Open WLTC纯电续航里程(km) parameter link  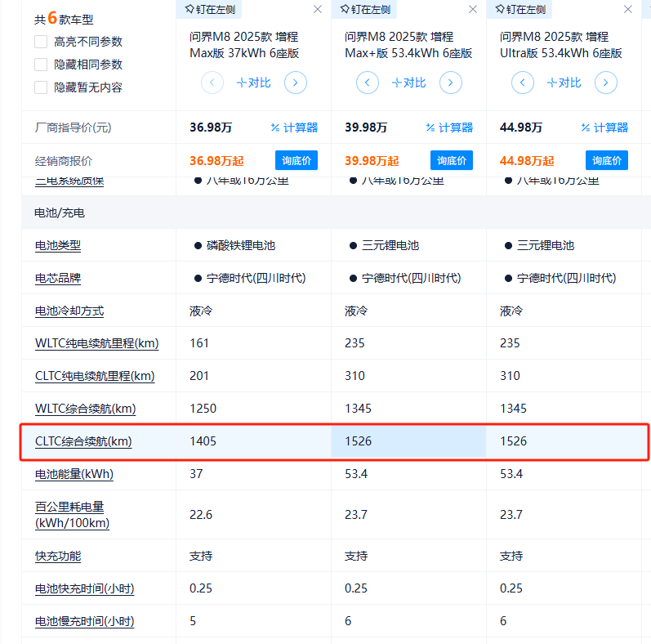96,343
